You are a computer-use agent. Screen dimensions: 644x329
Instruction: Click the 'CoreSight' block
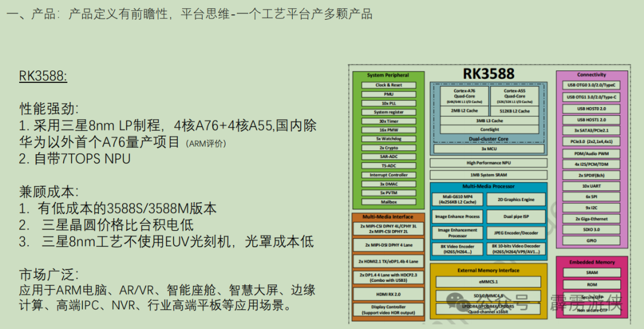pyautogui.click(x=490, y=129)
